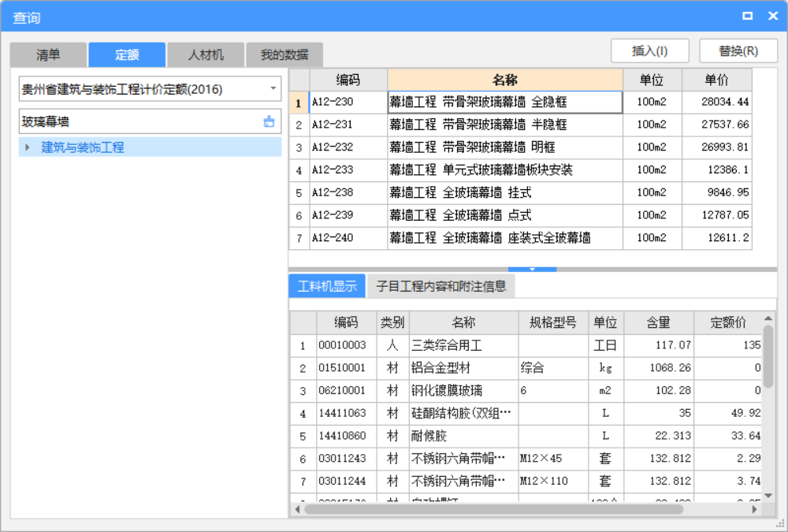Click the 规格型号 column header

click(x=553, y=322)
